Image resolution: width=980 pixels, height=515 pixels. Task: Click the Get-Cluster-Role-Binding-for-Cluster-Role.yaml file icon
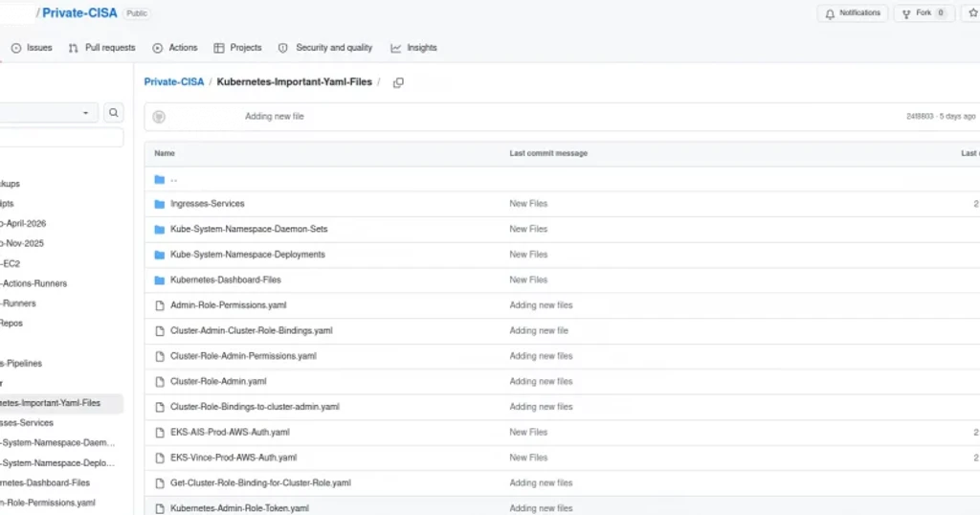160,483
